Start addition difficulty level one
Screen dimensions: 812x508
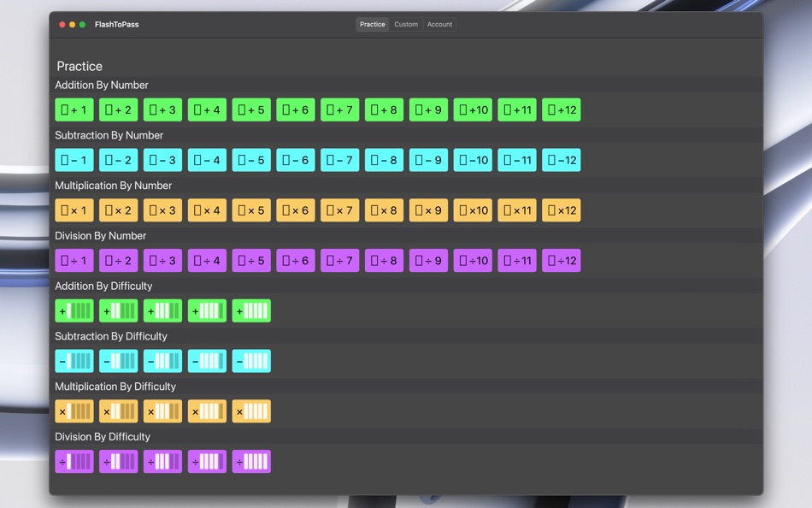click(x=74, y=311)
